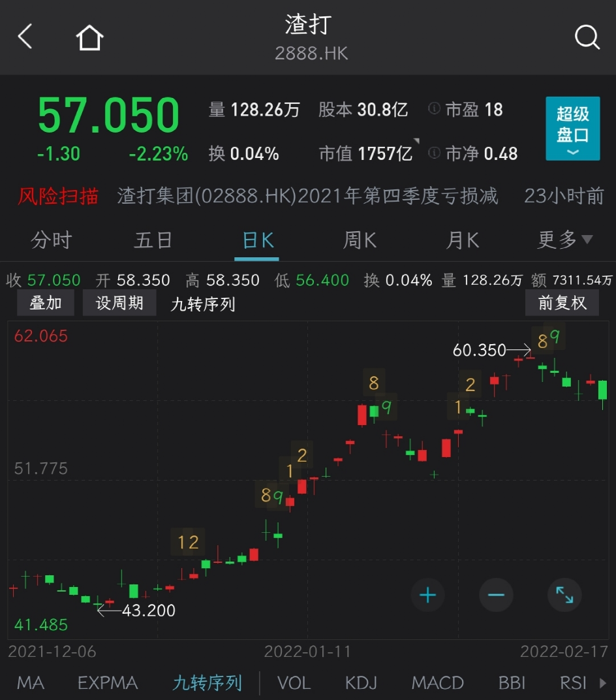The image size is (616, 700).
Task: Expand chart to fullscreen with arrows icon
Action: point(564,595)
